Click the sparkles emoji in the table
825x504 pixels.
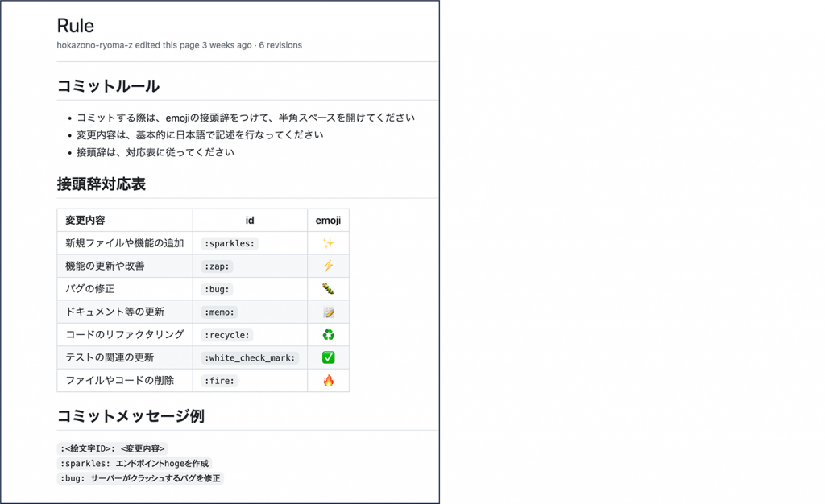point(328,243)
